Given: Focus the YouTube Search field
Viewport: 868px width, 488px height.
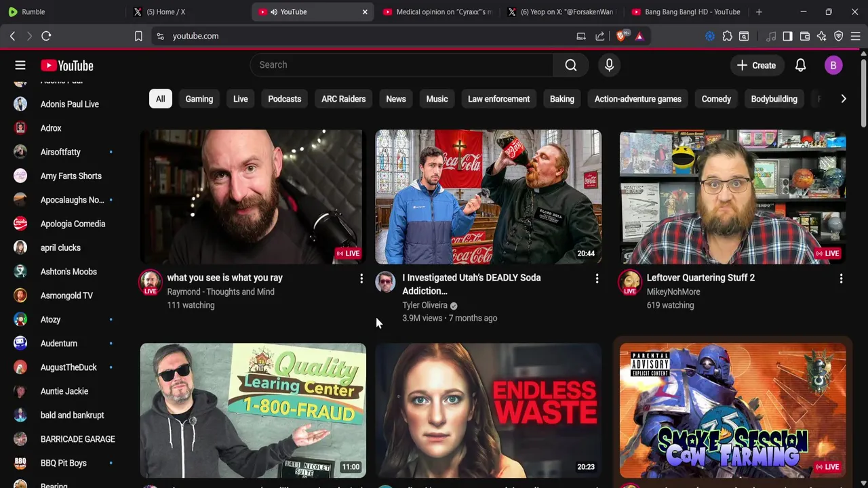Looking at the screenshot, I should click(x=401, y=65).
